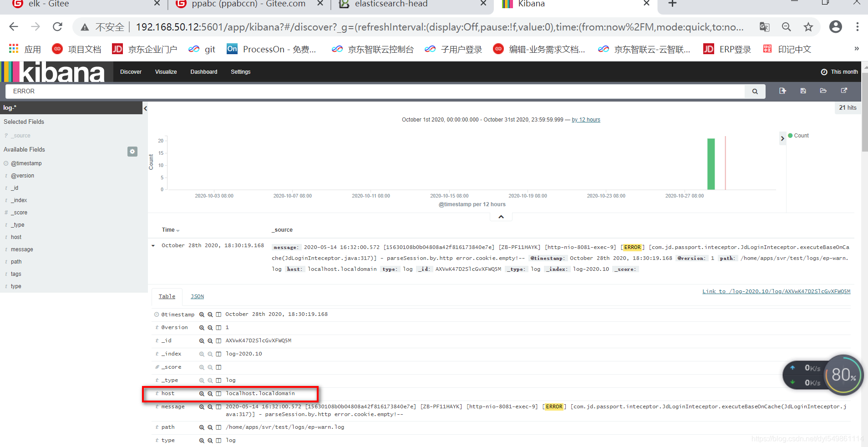Click the time picker clock This month
The height and width of the screenshot is (447, 868).
click(x=839, y=72)
